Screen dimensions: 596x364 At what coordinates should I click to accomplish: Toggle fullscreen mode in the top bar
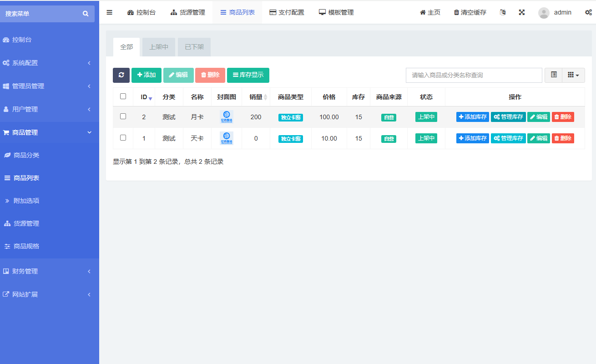521,12
